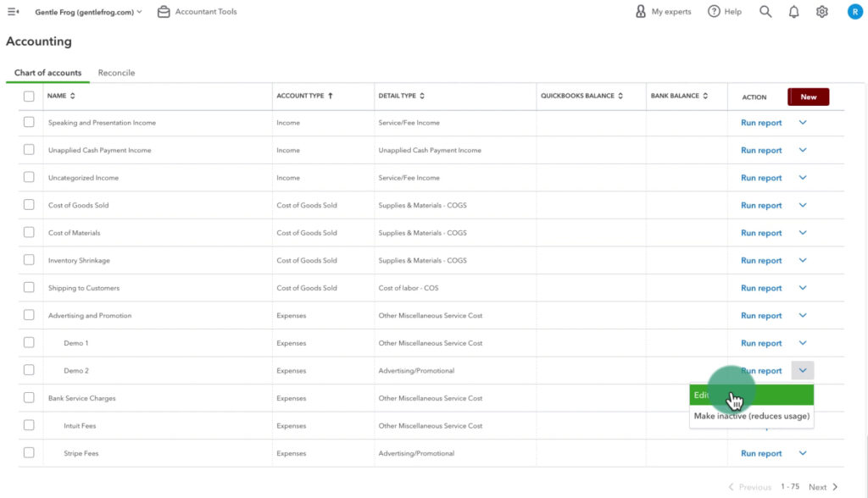Go to Next page of accounts

tap(823, 487)
